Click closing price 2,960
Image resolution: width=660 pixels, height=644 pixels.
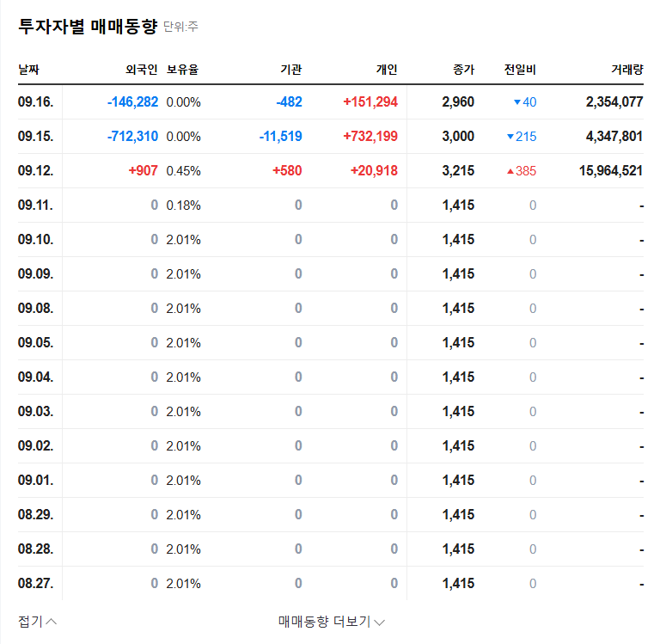coord(458,102)
